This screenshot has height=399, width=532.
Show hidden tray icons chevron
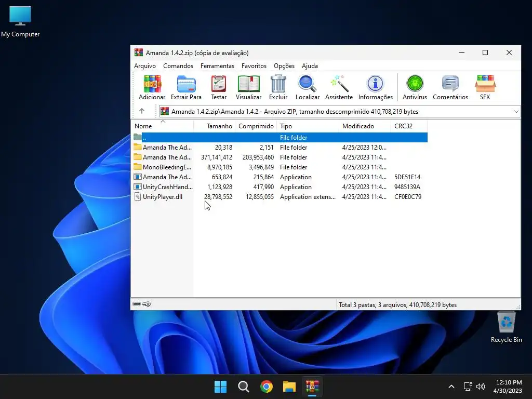coord(451,387)
